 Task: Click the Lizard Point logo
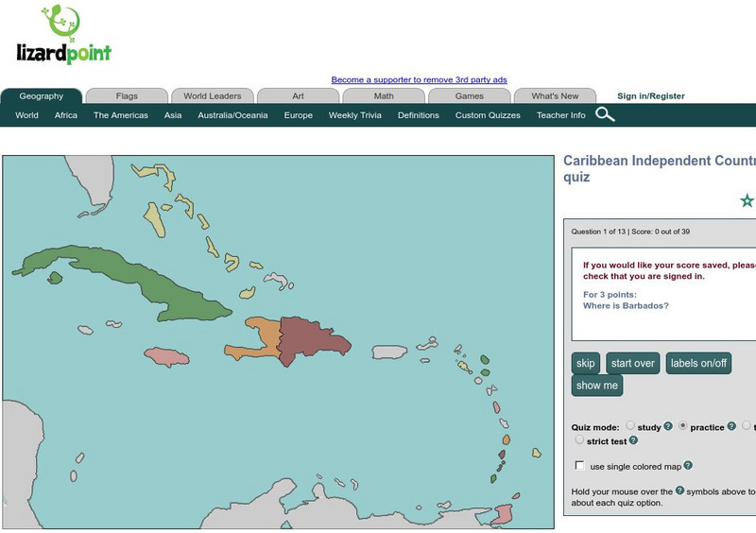coord(63,35)
